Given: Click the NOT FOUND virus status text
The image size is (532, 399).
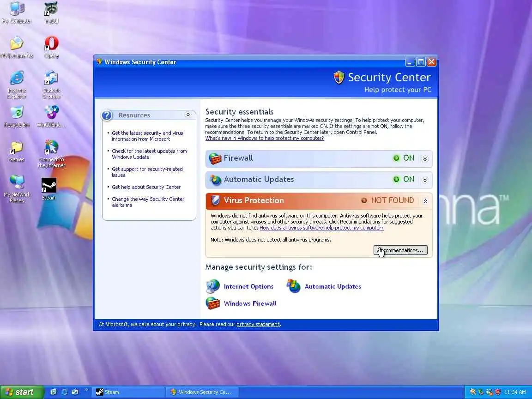Looking at the screenshot, I should pos(392,200).
